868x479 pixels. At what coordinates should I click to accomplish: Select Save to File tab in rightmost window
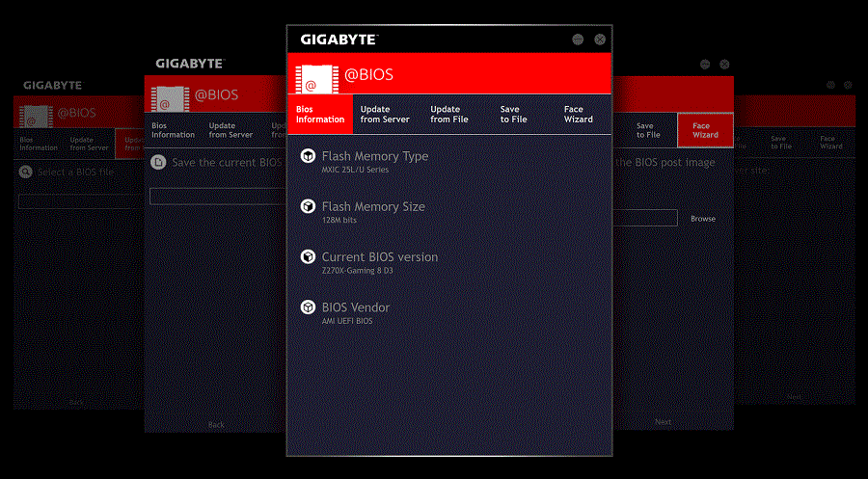click(781, 142)
